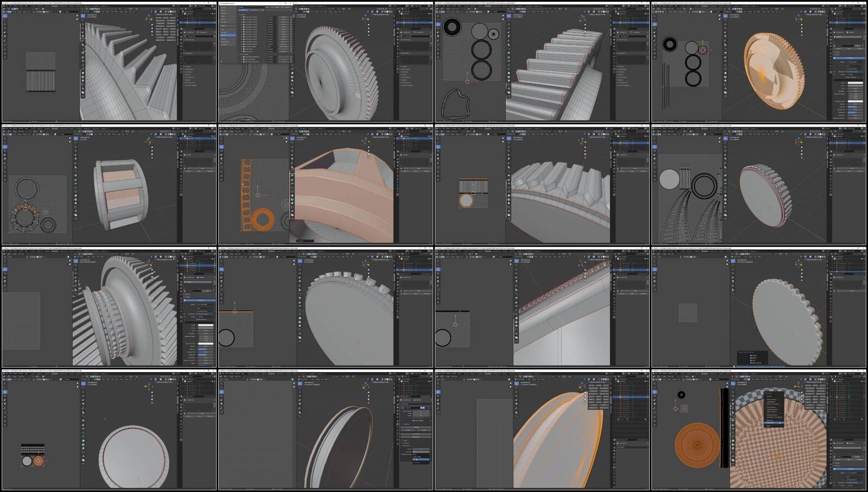The image size is (868, 492).
Task: Open frame showing flat gear disc with curved UV strips
Action: pos(758,185)
